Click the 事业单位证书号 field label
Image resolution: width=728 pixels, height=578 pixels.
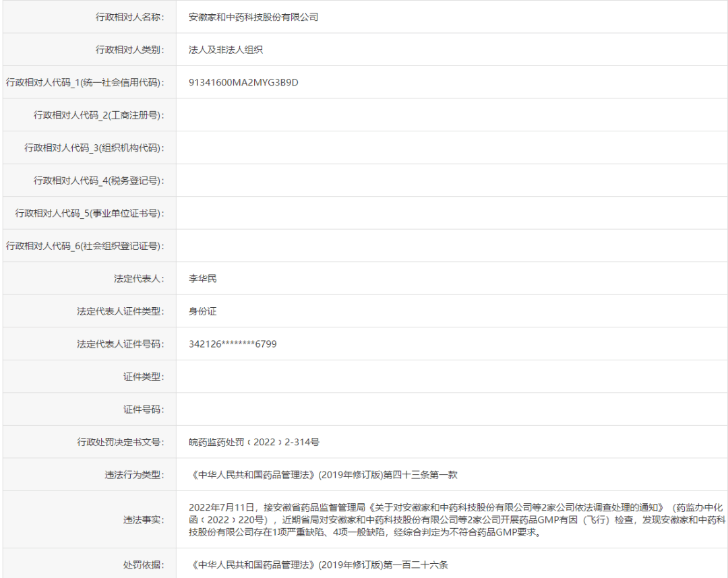(x=89, y=213)
